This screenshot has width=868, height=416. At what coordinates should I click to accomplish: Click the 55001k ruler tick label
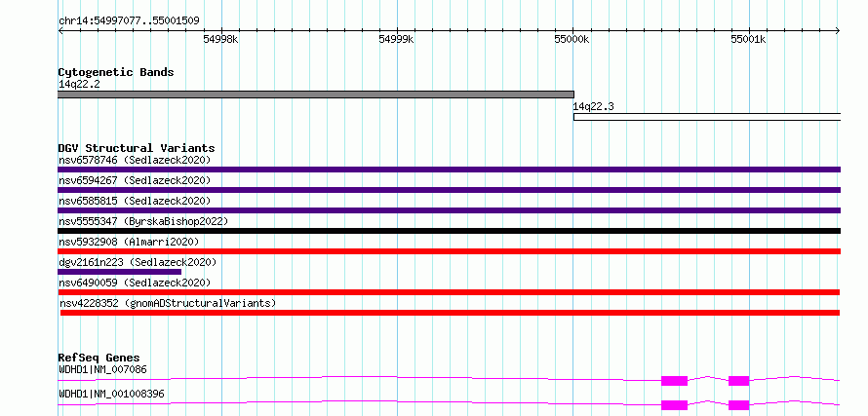[x=748, y=39]
